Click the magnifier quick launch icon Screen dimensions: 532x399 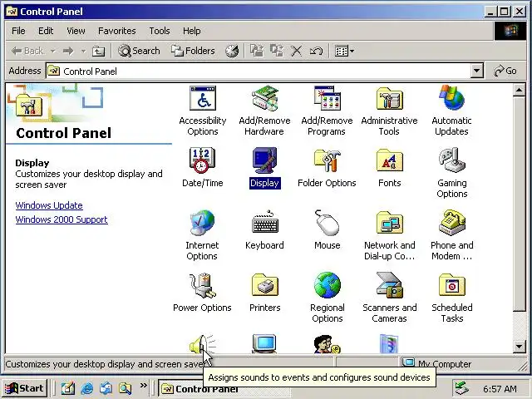[x=125, y=388]
